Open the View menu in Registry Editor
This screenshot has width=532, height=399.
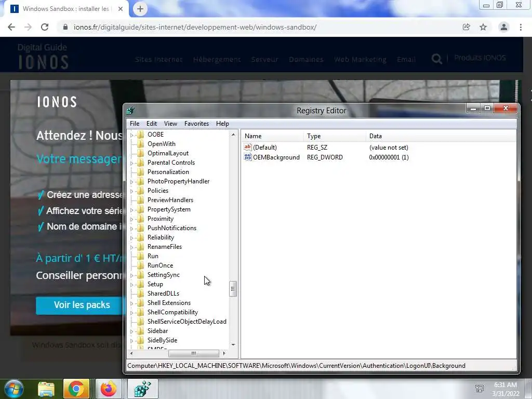[x=170, y=124]
